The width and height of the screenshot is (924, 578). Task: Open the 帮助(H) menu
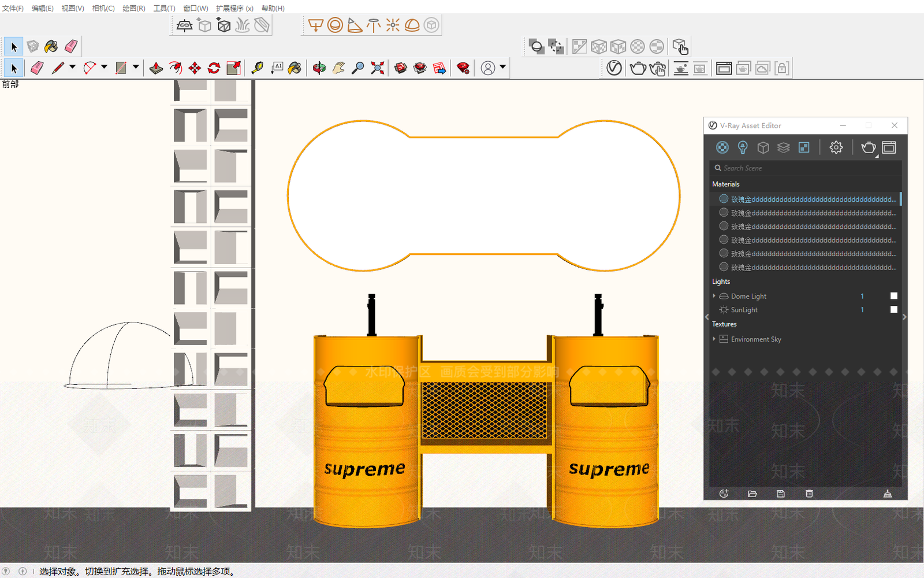[273, 8]
